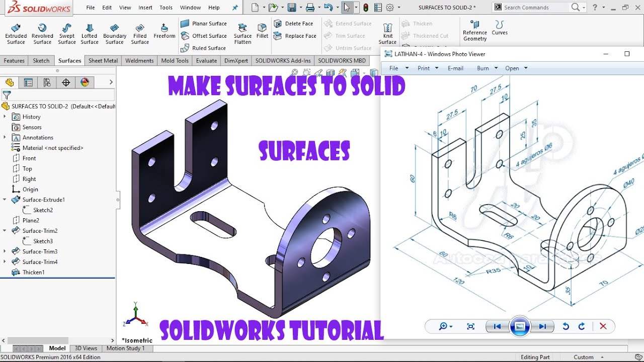Switch to the Evaluate tab
Image resolution: width=644 pixels, height=362 pixels.
click(206, 61)
